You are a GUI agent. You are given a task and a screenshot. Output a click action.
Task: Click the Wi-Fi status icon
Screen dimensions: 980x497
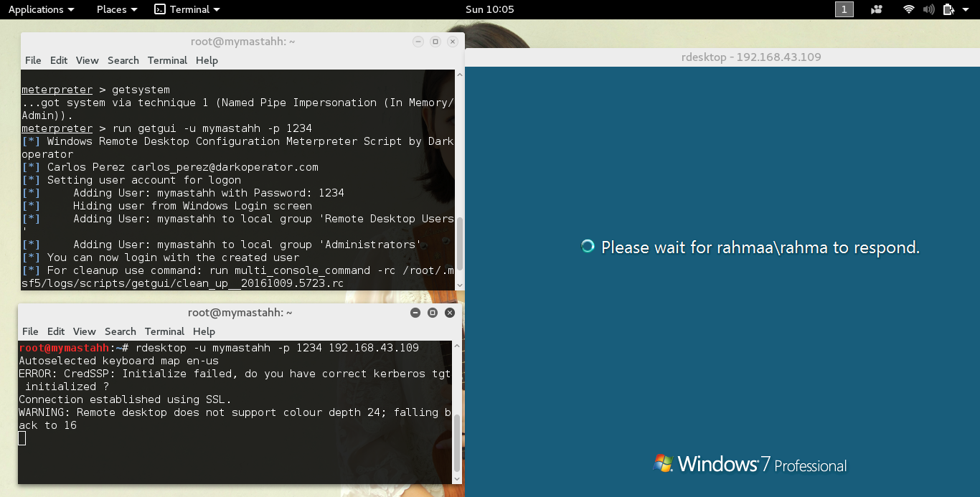[x=909, y=9]
